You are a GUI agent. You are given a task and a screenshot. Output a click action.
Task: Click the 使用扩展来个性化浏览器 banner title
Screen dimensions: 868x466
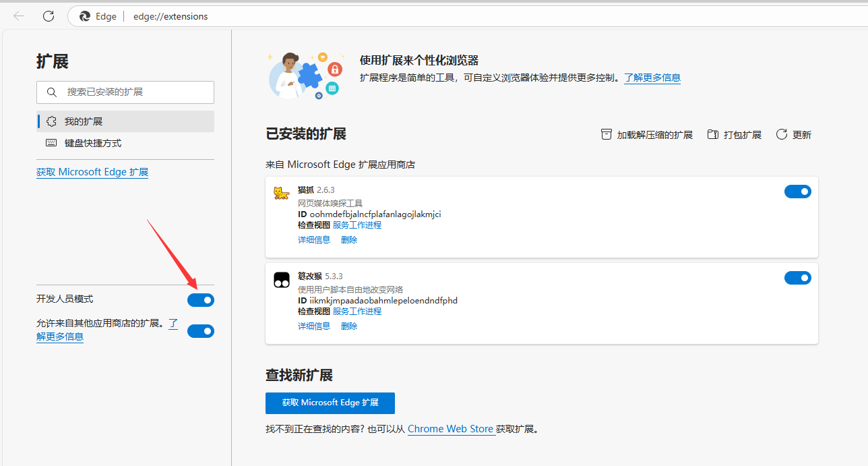point(419,61)
